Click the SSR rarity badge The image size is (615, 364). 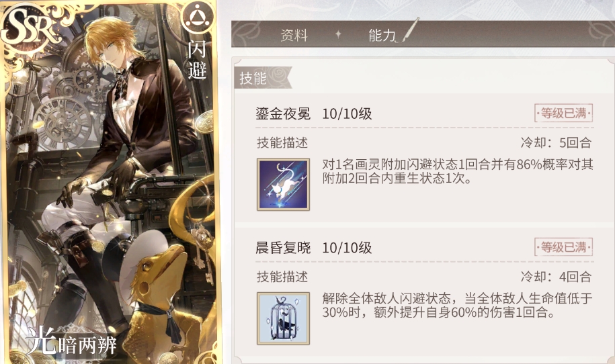pyautogui.click(x=30, y=28)
